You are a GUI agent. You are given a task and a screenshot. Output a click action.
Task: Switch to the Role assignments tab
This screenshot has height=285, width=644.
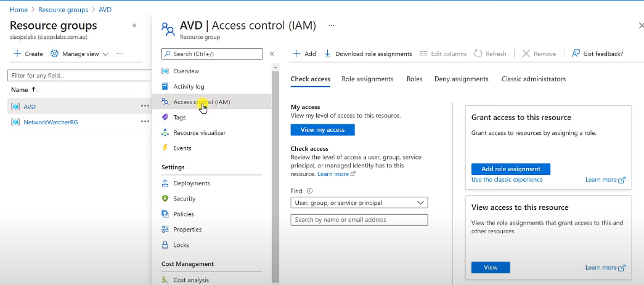[x=367, y=79]
